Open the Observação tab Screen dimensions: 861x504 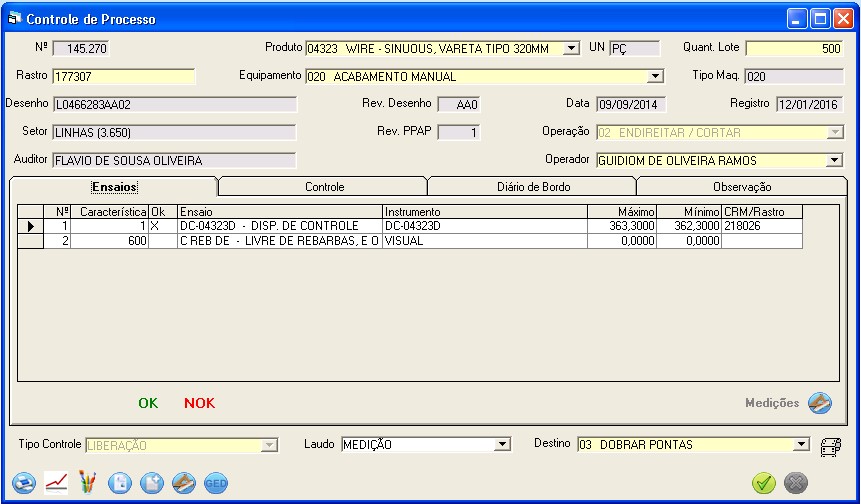coord(742,187)
